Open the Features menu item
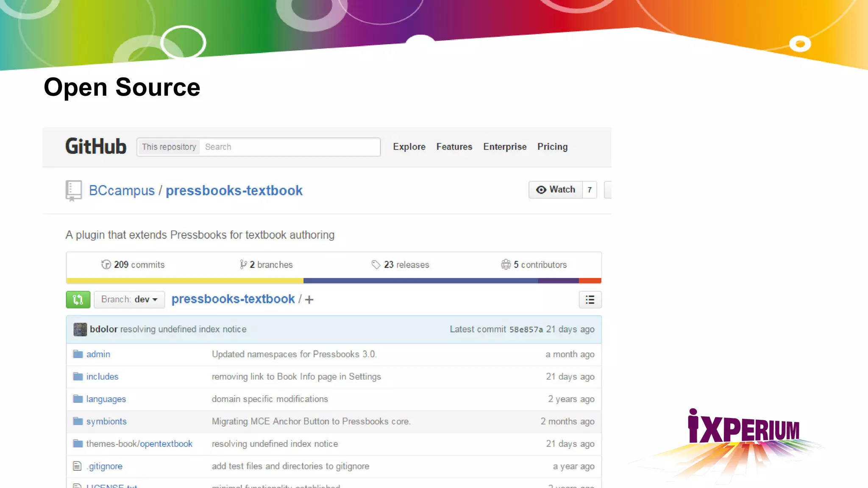The width and height of the screenshot is (868, 488). click(454, 147)
